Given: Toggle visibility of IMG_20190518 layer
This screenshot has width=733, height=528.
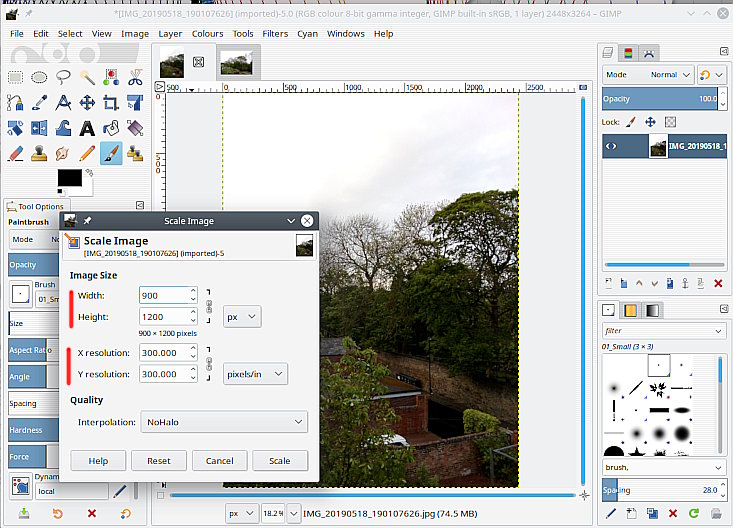Looking at the screenshot, I should (612, 147).
